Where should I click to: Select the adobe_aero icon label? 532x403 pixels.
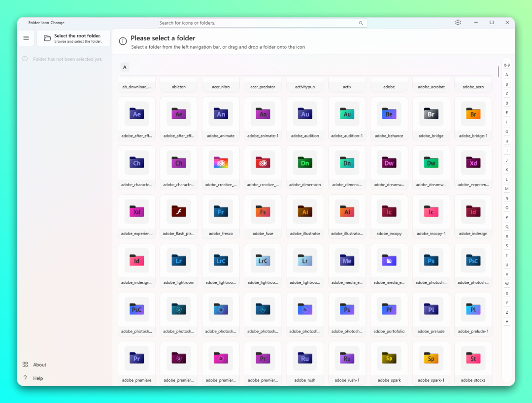coord(473,87)
